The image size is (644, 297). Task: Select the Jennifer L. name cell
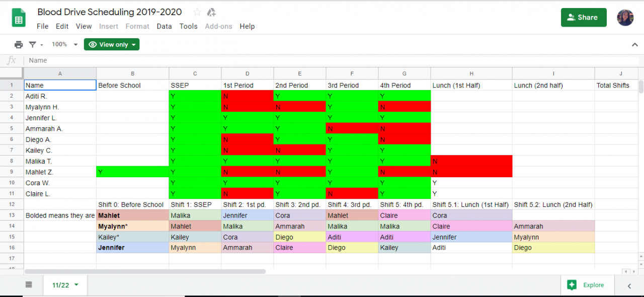tap(60, 118)
